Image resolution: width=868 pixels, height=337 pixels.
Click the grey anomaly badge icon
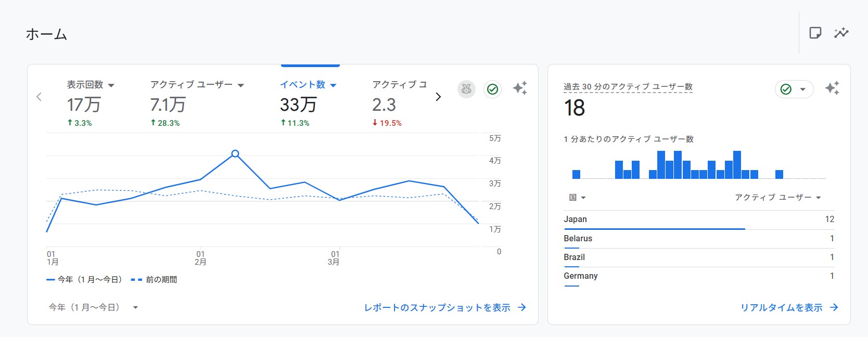pos(466,89)
